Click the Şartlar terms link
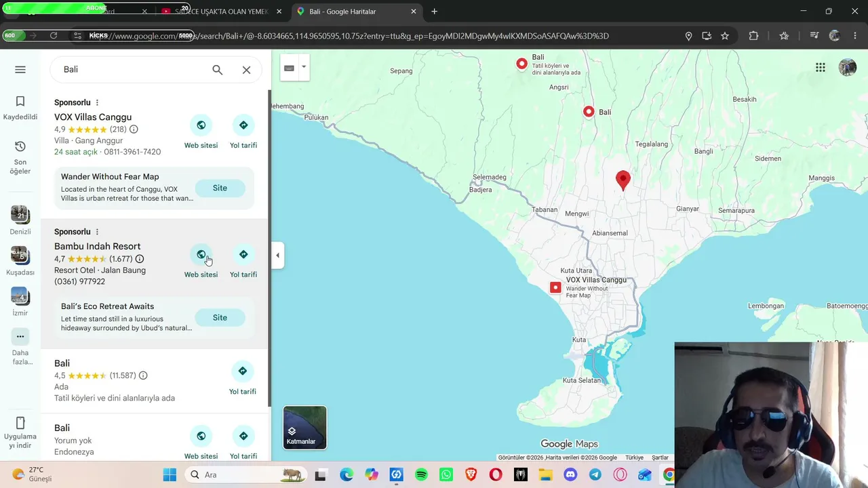 point(660,457)
